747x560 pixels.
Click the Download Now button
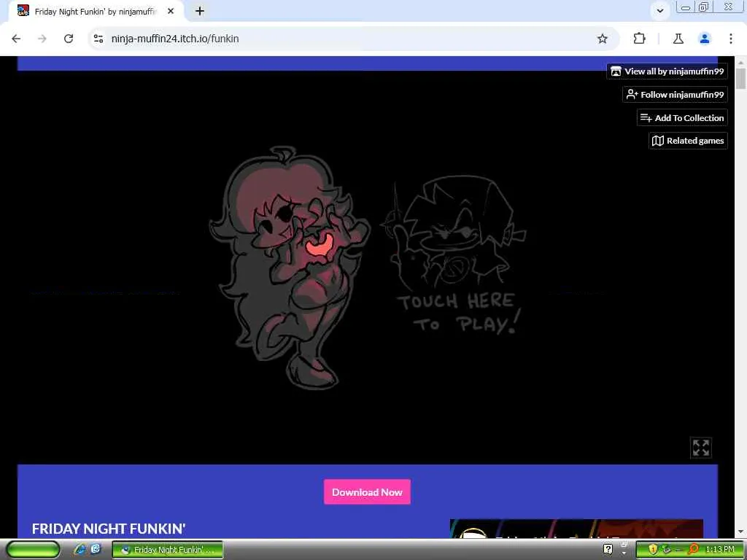(x=367, y=492)
